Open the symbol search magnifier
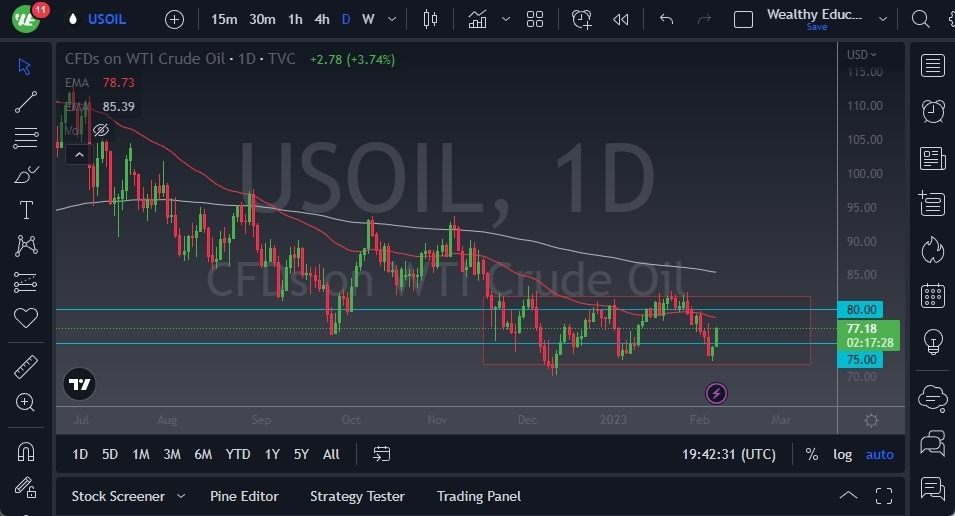The height and width of the screenshot is (516, 955). pos(920,19)
